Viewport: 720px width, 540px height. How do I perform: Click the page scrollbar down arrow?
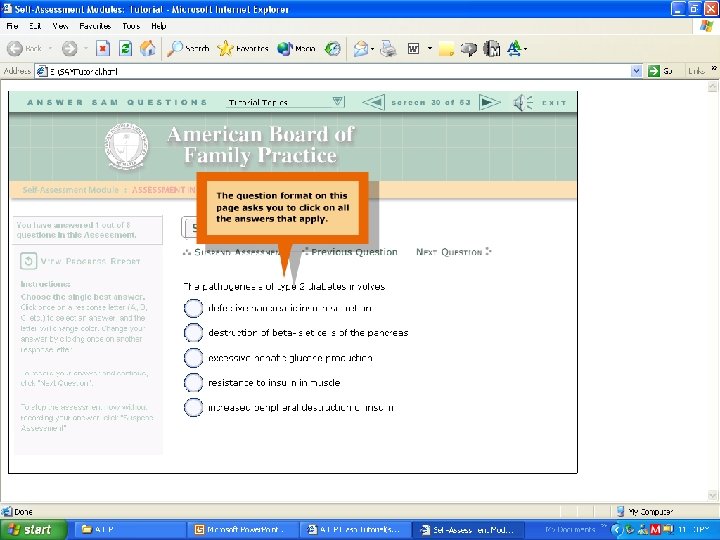(x=713, y=495)
